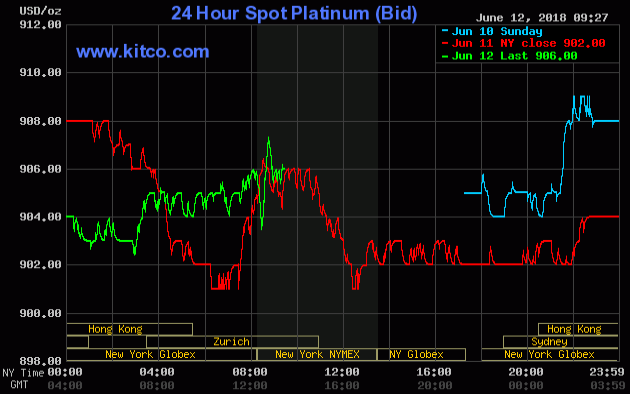Click the GMT axis label

pos(19,385)
